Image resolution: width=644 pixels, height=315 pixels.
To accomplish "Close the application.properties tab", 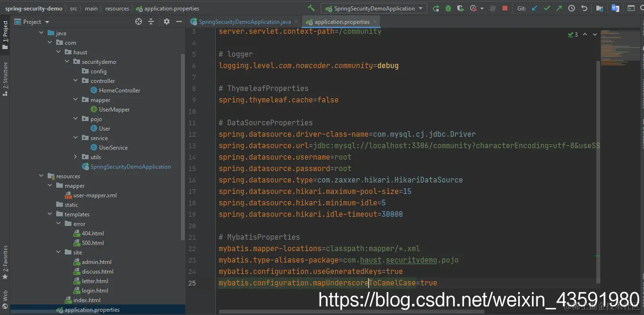I will click(x=375, y=21).
